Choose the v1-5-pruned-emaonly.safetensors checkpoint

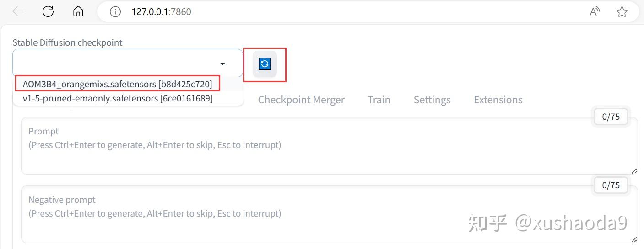tap(118, 98)
